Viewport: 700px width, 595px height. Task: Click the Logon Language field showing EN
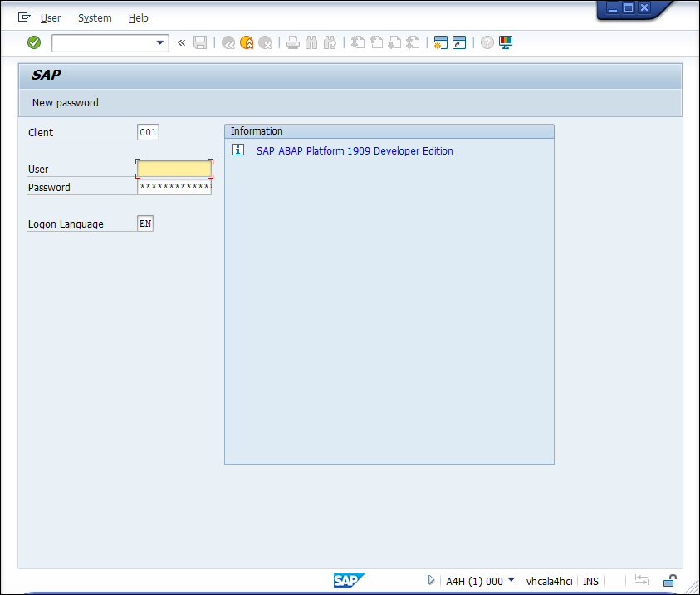click(145, 224)
